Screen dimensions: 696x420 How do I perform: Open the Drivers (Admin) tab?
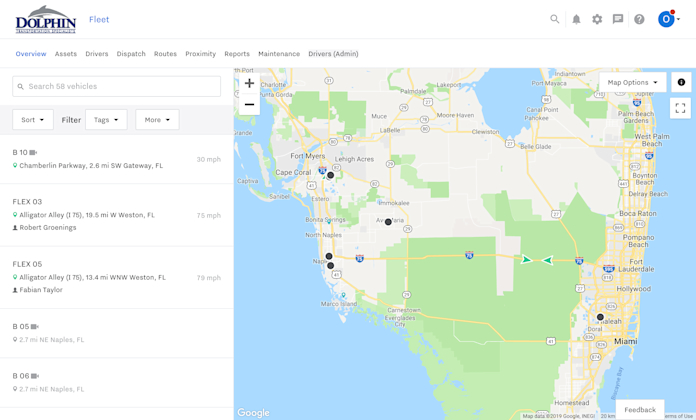pyautogui.click(x=333, y=54)
